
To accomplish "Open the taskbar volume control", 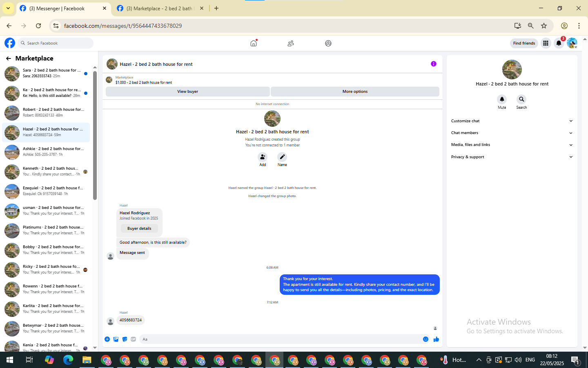I will 518,360.
